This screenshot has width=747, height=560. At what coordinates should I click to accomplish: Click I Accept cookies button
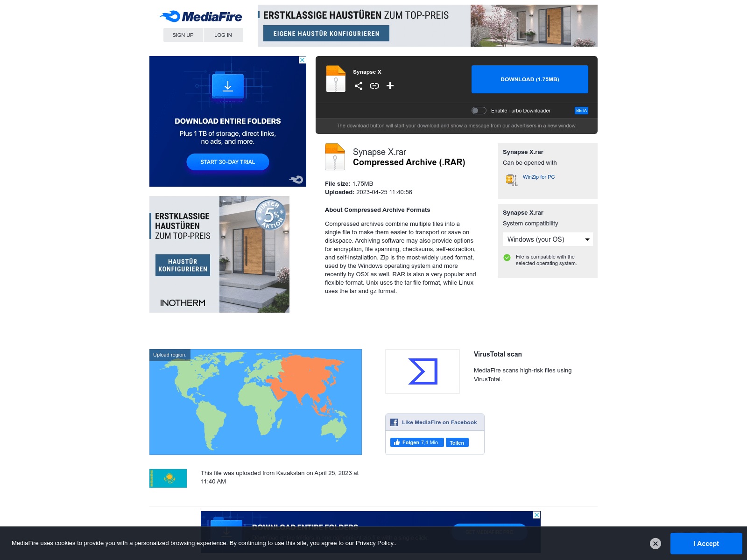(706, 544)
